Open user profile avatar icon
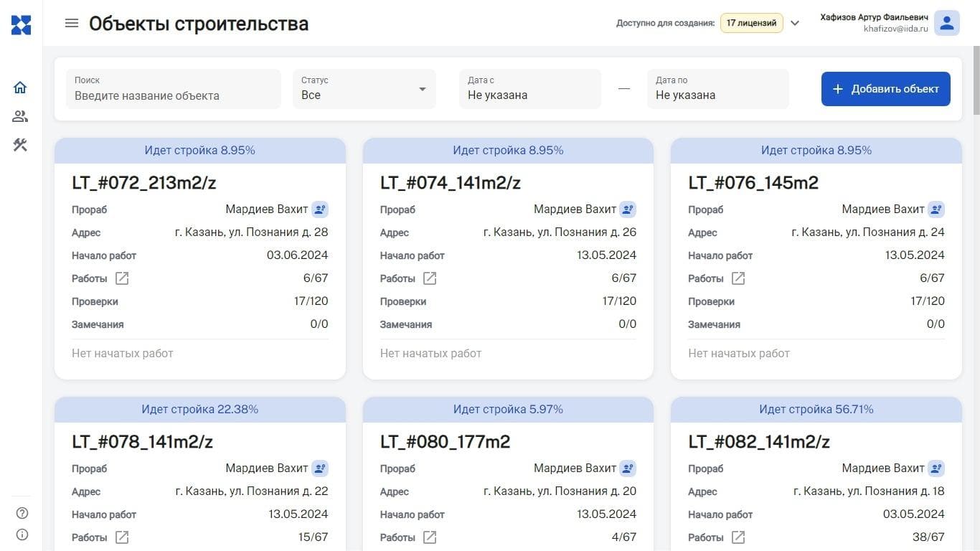This screenshot has height=551, width=980. point(946,23)
